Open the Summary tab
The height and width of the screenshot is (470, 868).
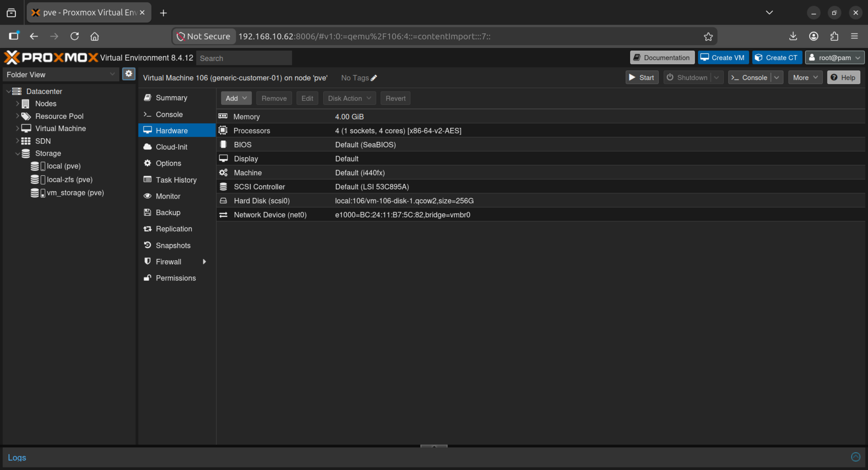(x=177, y=98)
